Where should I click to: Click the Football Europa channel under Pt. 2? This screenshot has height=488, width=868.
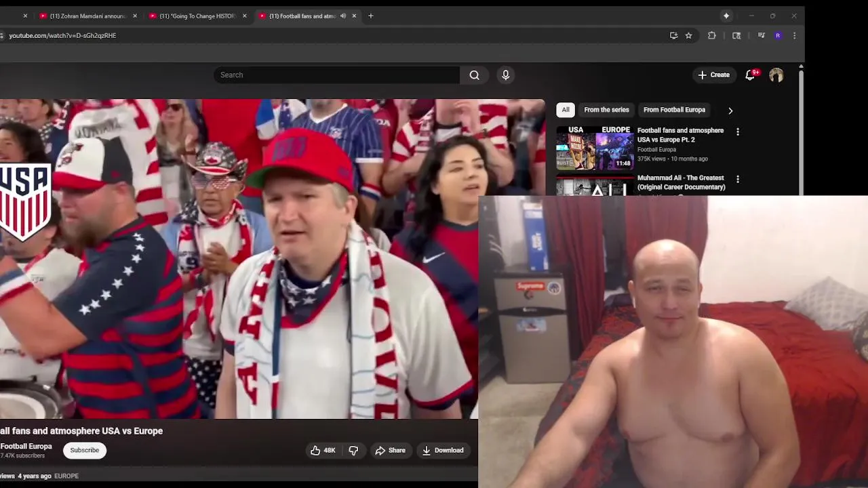click(x=656, y=150)
